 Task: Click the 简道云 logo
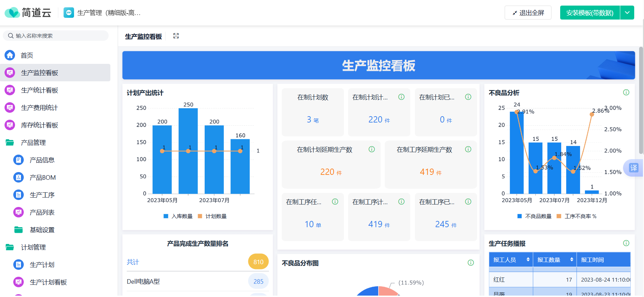(28, 13)
